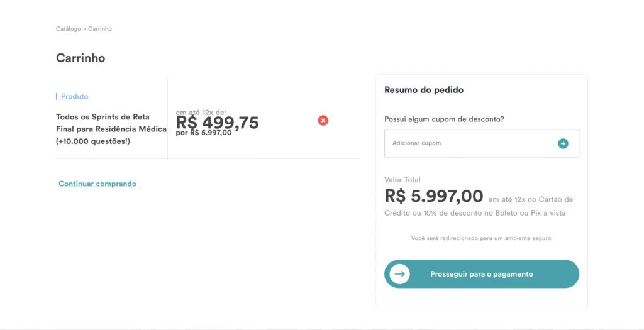Click the Valor Total label
The width and height of the screenshot is (644, 330).
[x=402, y=180]
